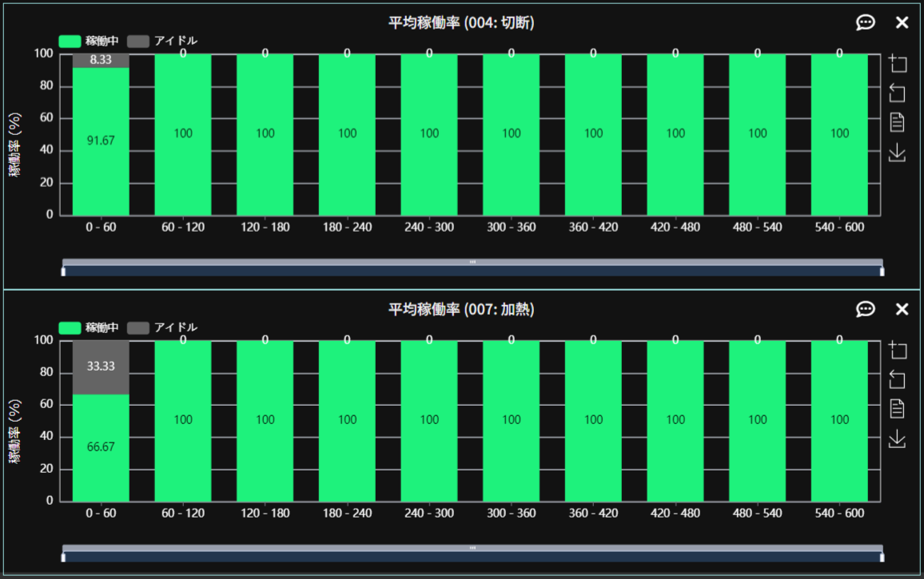Click left zoom slider handle in 切断 chart

coord(63,271)
